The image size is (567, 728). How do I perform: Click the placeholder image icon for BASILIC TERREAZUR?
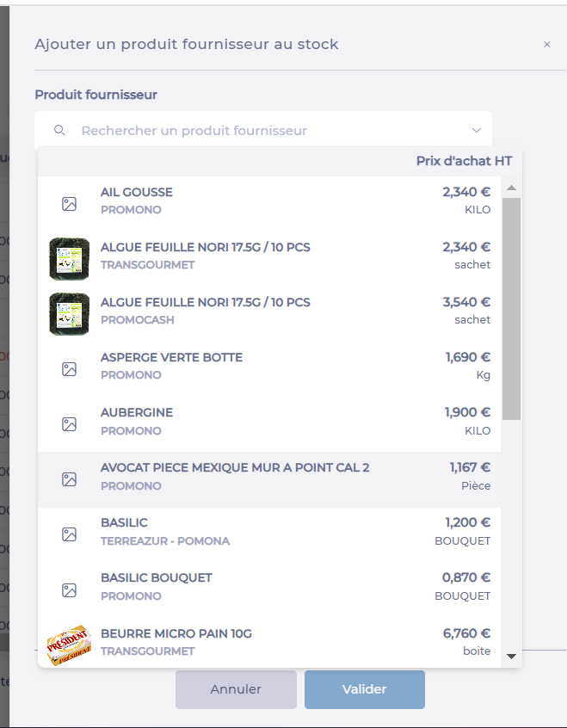pyautogui.click(x=69, y=534)
